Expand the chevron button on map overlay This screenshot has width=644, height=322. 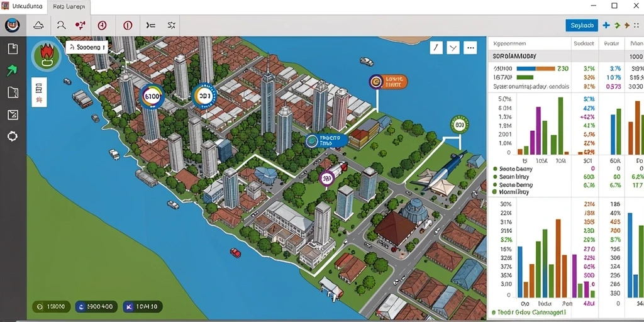(x=453, y=48)
